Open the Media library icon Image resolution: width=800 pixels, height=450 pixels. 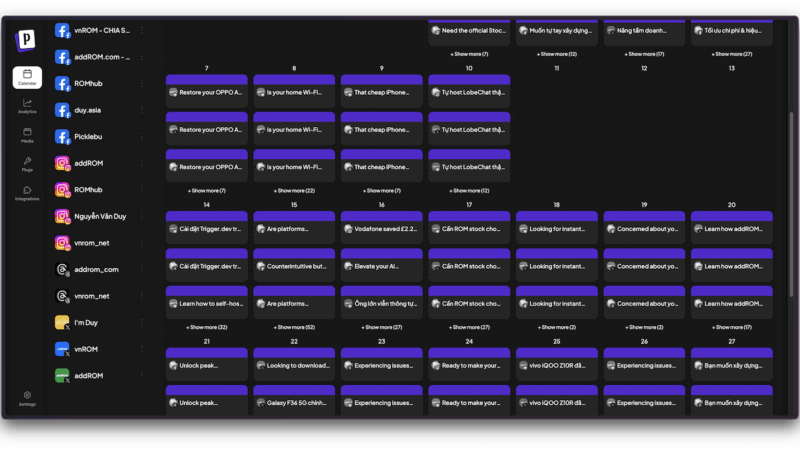click(x=27, y=134)
